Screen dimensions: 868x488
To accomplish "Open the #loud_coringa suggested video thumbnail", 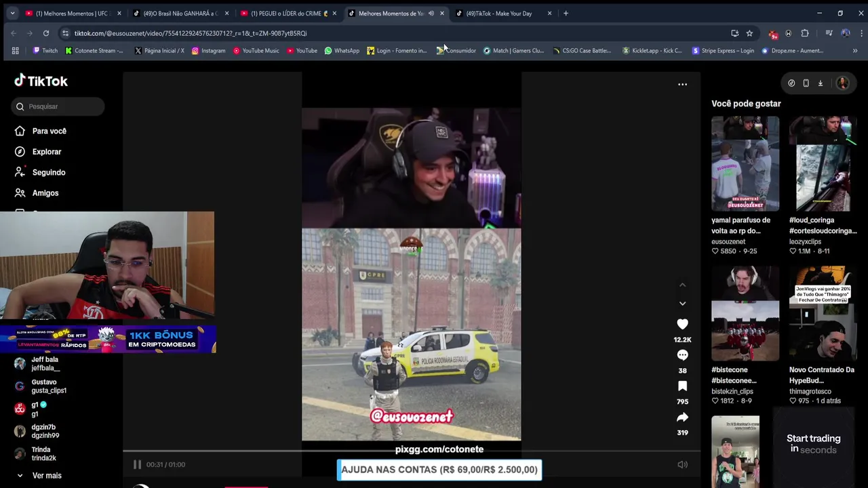I will (x=823, y=163).
